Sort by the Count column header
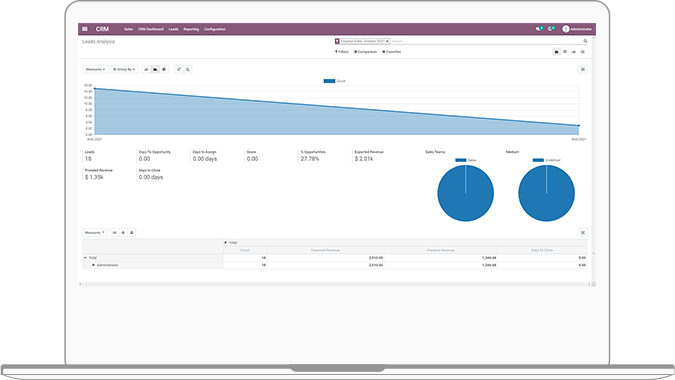 point(245,250)
